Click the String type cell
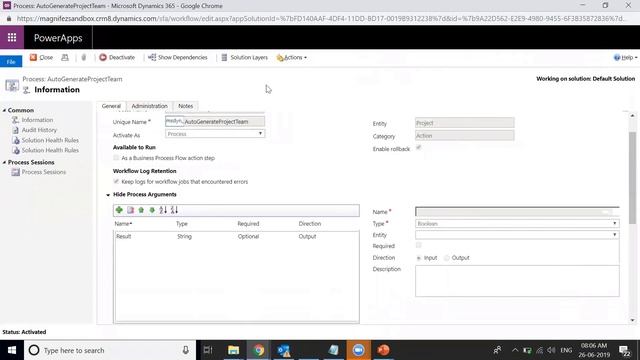Screen dimensions: 640x360 coord(184,236)
